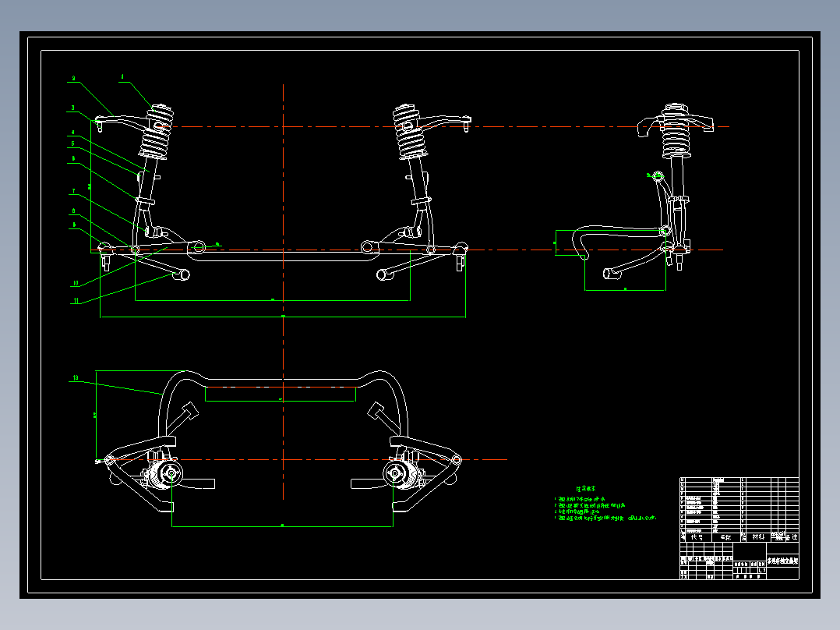Click part callout number 3
The height and width of the screenshot is (630, 840).
pos(73,108)
